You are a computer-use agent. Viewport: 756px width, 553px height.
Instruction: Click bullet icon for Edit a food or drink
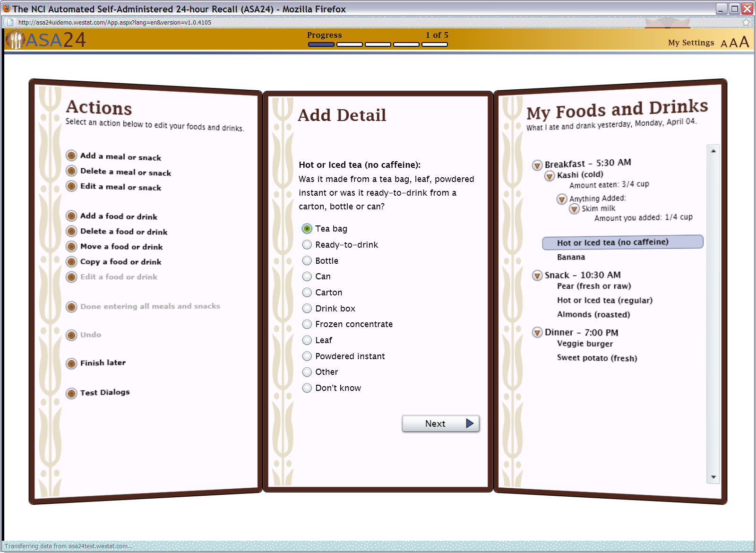coord(71,276)
